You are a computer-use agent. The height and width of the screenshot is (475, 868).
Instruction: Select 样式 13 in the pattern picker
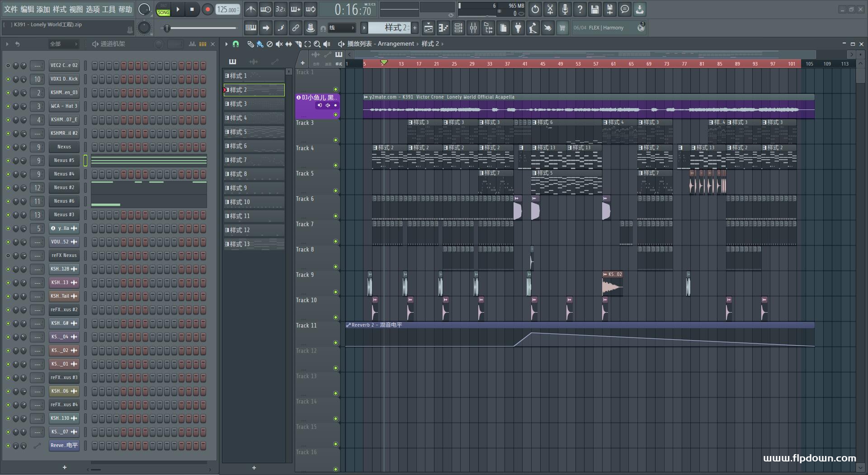(x=254, y=244)
